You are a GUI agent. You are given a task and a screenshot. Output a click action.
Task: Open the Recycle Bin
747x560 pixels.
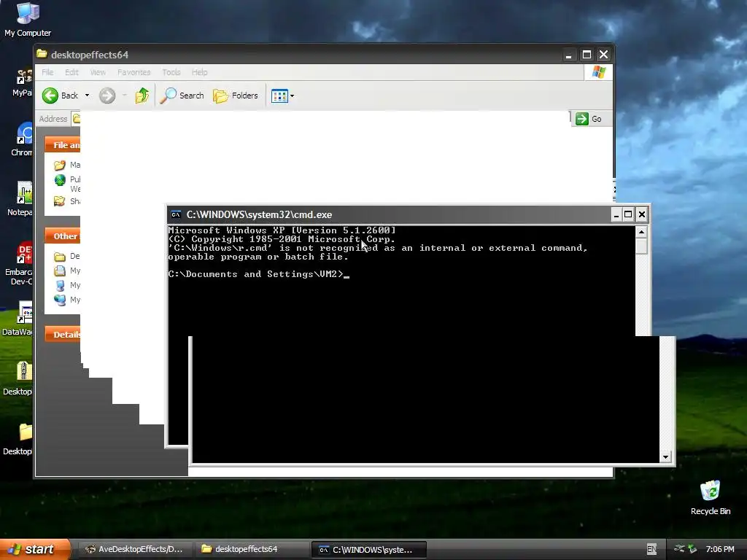[x=711, y=497]
